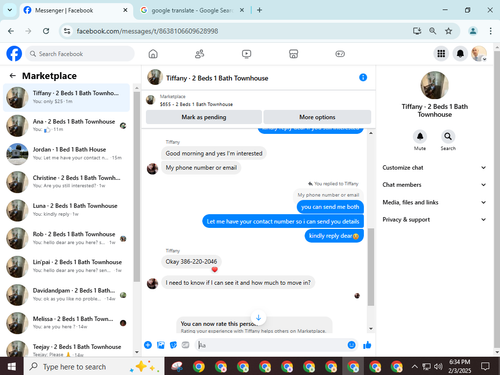
Task: Send a thumbs-up like
Action: (367, 345)
